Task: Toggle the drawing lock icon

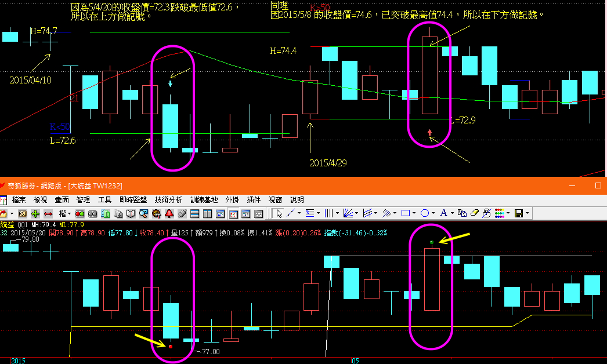Action: click(487, 213)
